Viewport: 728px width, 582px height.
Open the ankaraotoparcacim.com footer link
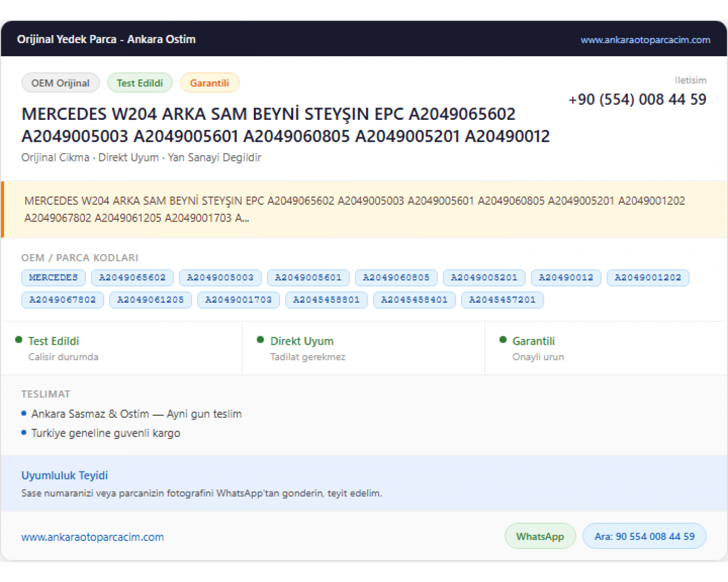click(93, 537)
